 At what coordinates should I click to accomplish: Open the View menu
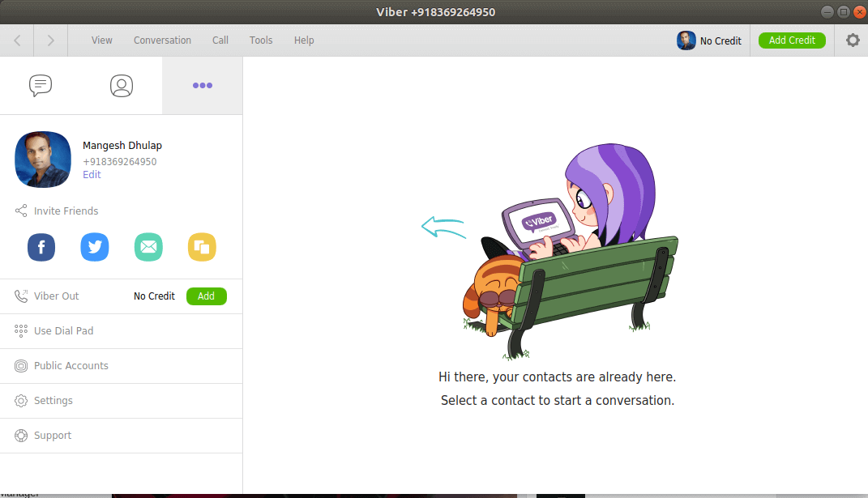coord(102,40)
